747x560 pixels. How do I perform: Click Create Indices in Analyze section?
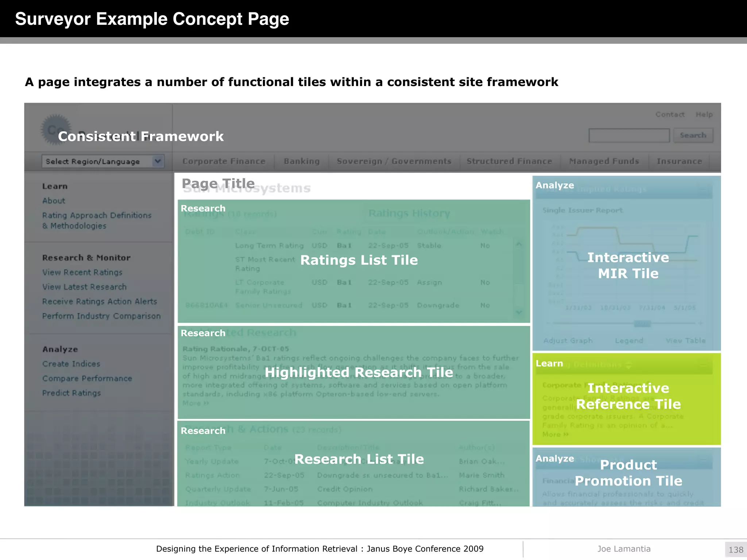click(71, 364)
